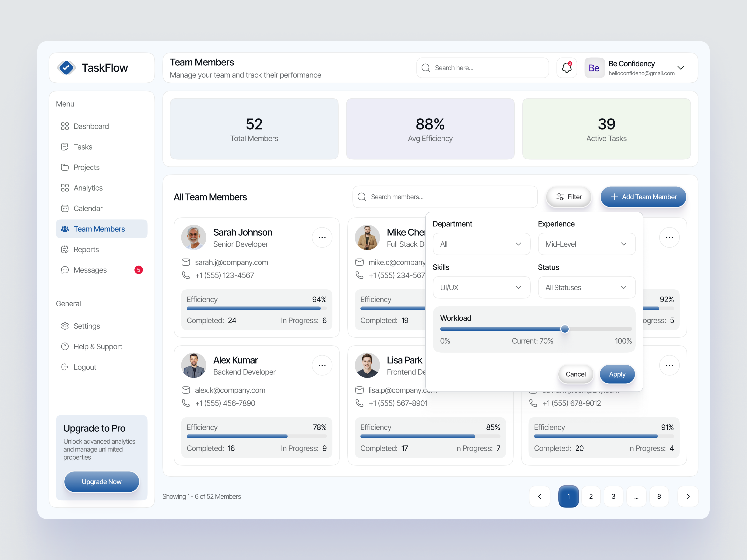Click the Upgrade Now button
Screen dimensions: 747x560
(x=101, y=482)
